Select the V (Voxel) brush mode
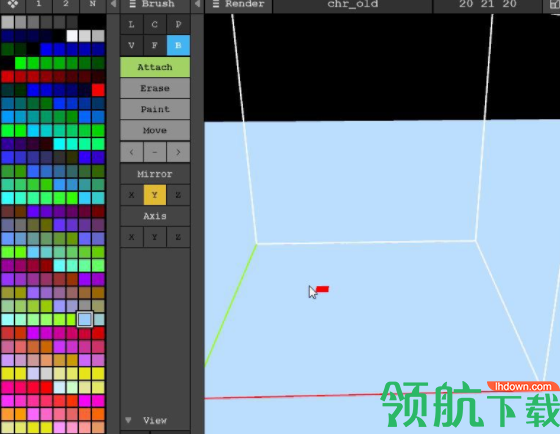Screen dimensions: 560x434 [131, 45]
